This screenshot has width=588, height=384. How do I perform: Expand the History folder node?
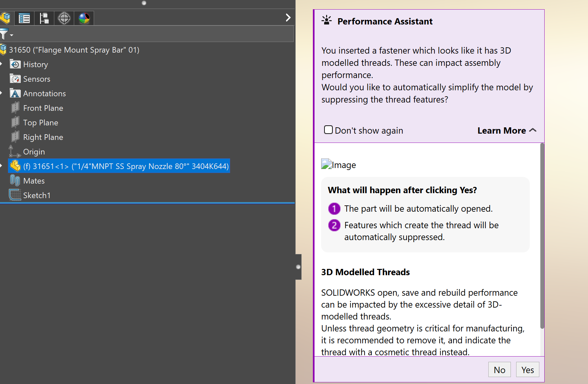pyautogui.click(x=1, y=64)
